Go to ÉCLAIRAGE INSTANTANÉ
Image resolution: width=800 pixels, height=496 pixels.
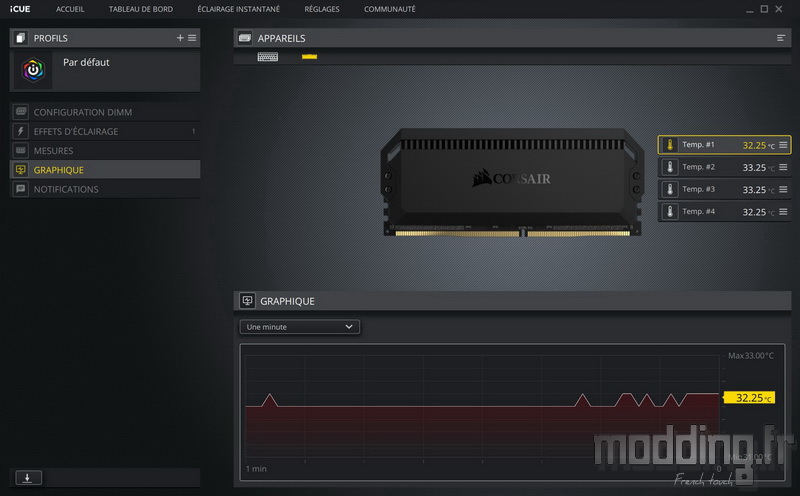[x=238, y=9]
